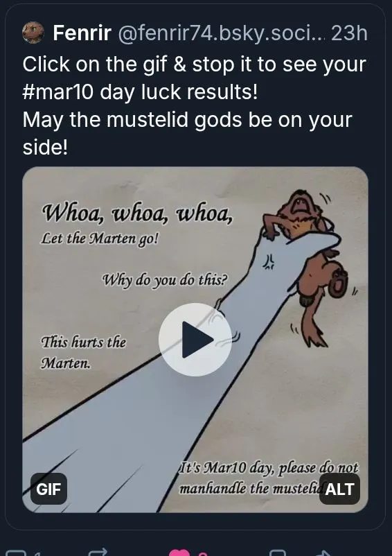The height and width of the screenshot is (556, 392).
Task: Open the #mar10 hashtag
Action: coord(58,92)
